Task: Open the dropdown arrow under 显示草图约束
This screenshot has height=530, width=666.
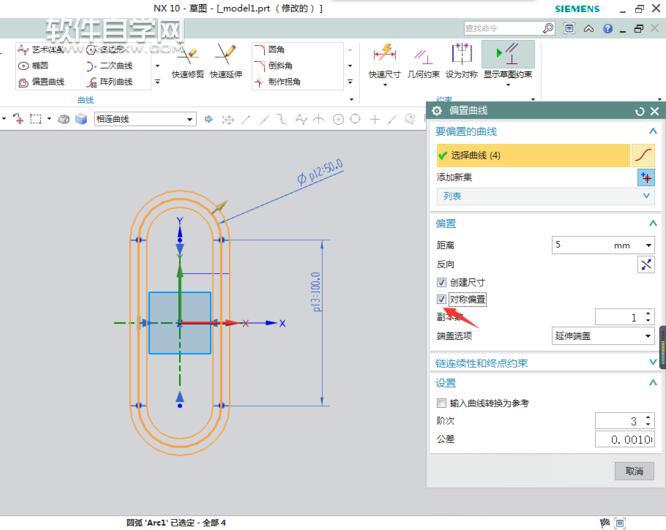Action: (508, 85)
